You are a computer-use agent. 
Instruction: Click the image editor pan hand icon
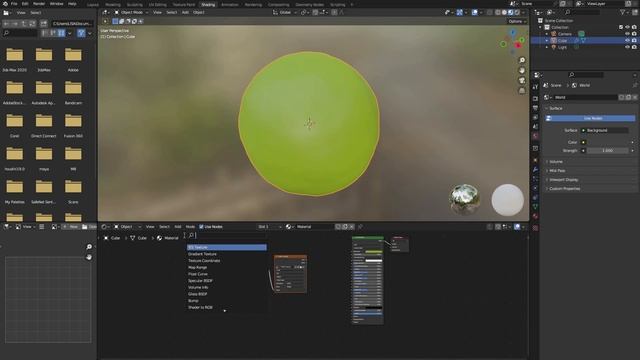[x=89, y=257]
